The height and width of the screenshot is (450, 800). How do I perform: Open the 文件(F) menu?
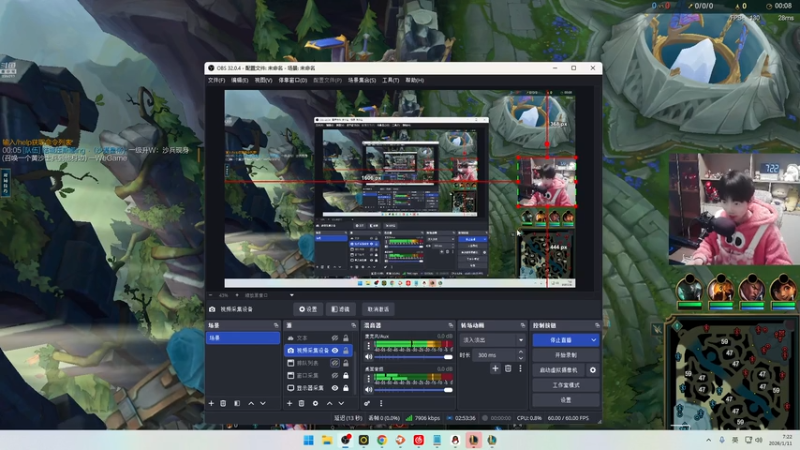216,80
